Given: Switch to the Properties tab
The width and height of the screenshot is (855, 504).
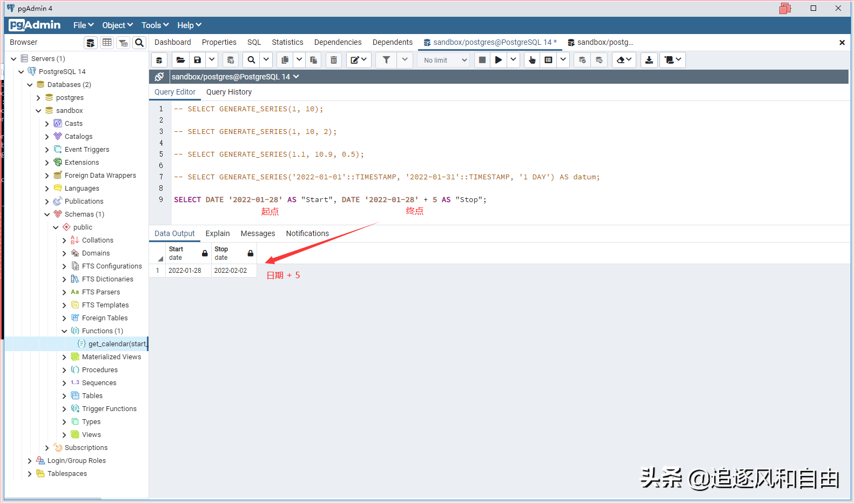Looking at the screenshot, I should pyautogui.click(x=219, y=42).
